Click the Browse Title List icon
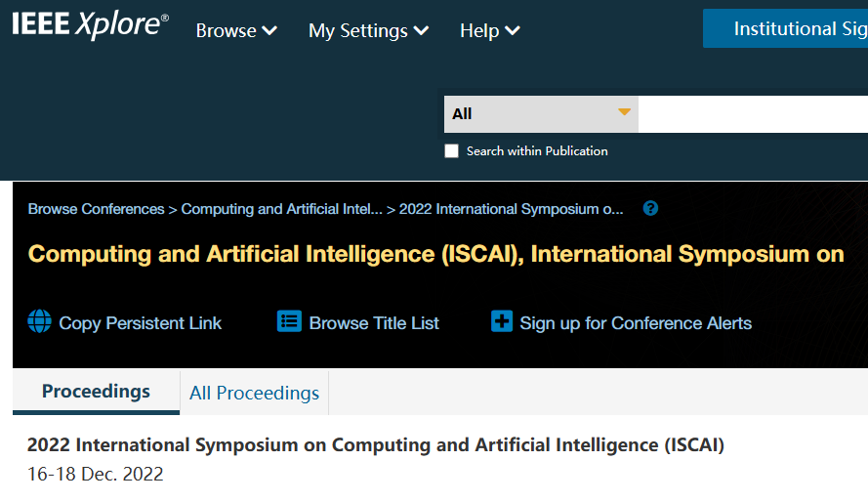The height and width of the screenshot is (502, 868). [x=289, y=321]
